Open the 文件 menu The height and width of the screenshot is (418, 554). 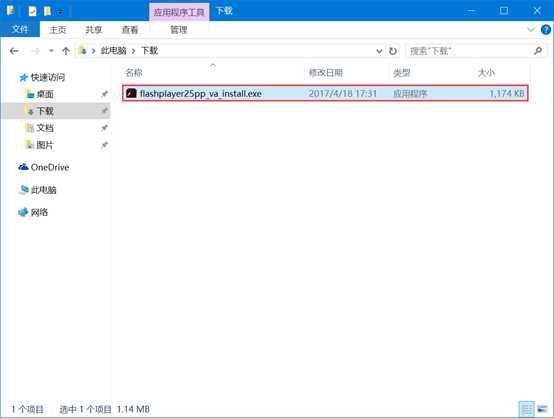tap(19, 30)
